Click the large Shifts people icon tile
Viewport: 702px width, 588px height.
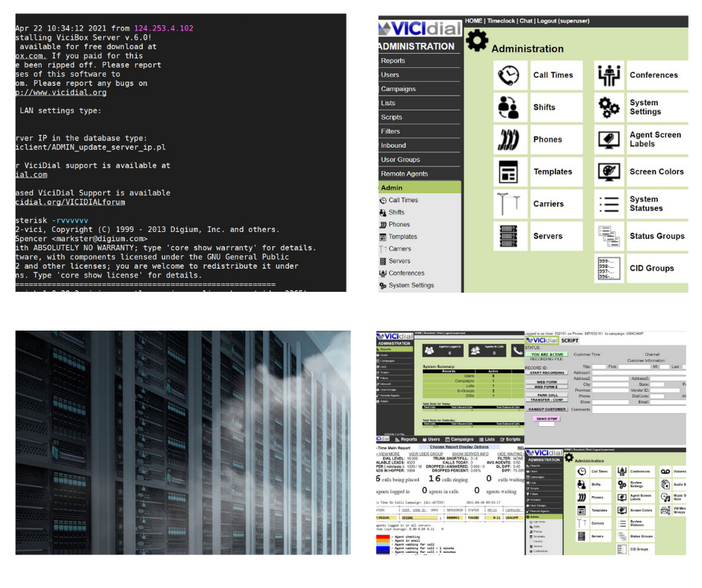pos(509,107)
